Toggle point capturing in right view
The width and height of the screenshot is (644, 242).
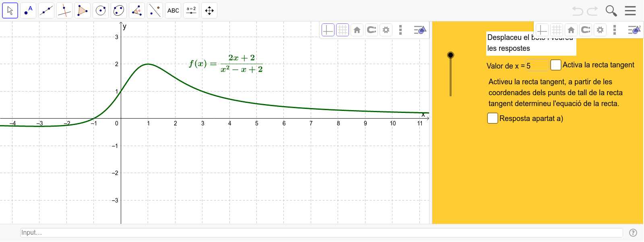point(586,30)
